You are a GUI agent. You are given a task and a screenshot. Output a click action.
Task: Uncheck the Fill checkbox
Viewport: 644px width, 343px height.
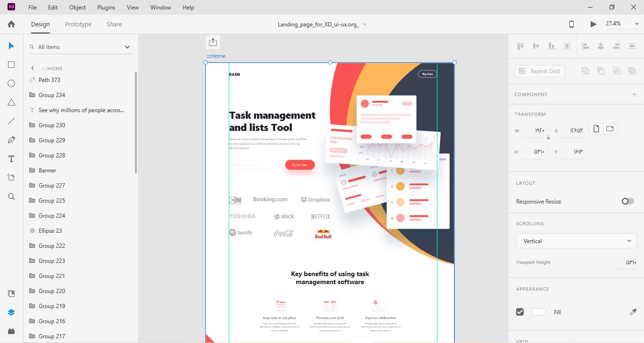tap(520, 312)
